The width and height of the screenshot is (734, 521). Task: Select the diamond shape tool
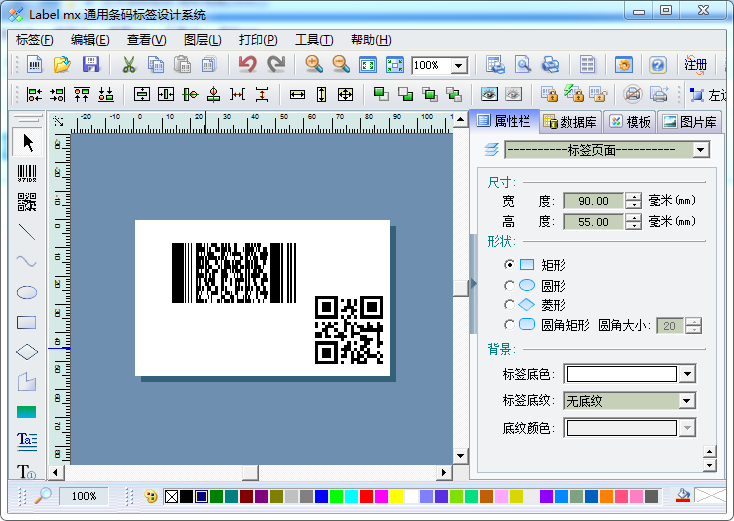pos(27,352)
